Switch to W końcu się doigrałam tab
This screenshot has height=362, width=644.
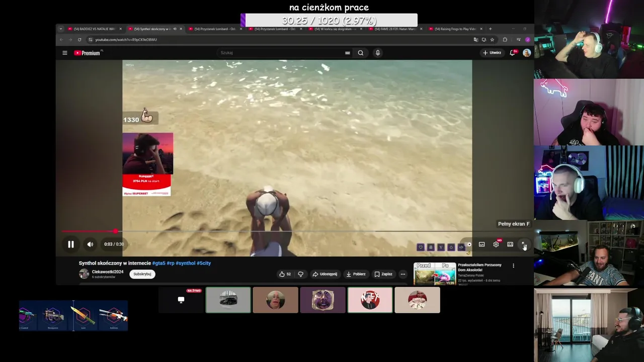coord(336,29)
